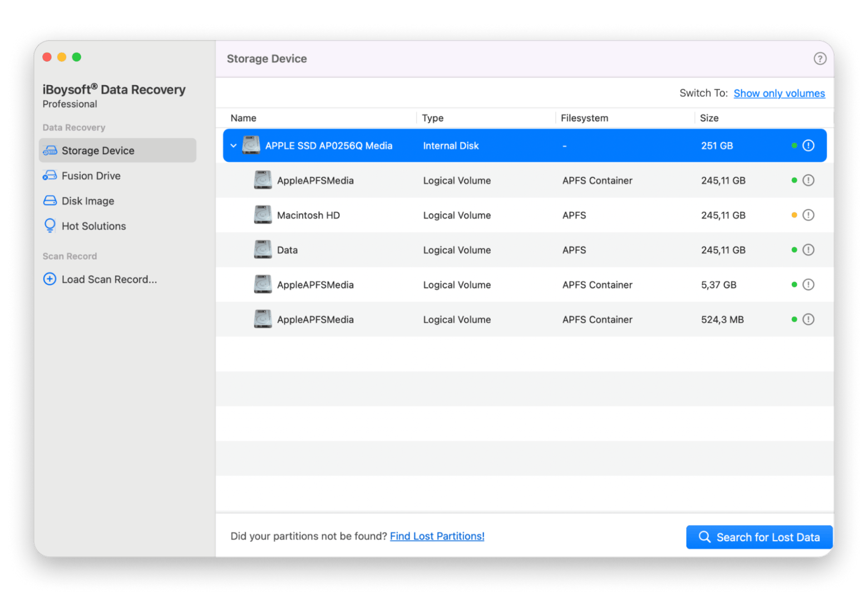Open the Fusion Drive section

(91, 176)
